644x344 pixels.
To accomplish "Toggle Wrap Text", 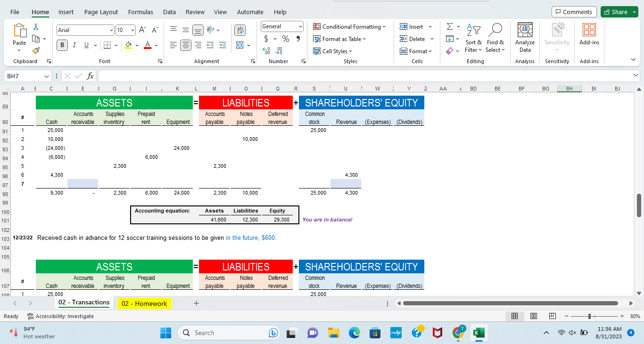I will pos(240,30).
